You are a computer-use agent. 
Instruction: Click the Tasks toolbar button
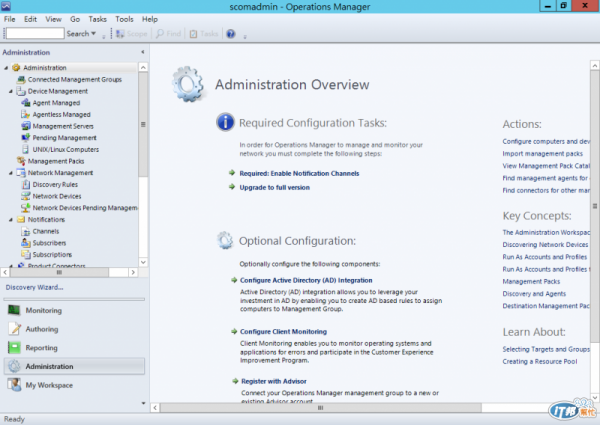[204, 34]
